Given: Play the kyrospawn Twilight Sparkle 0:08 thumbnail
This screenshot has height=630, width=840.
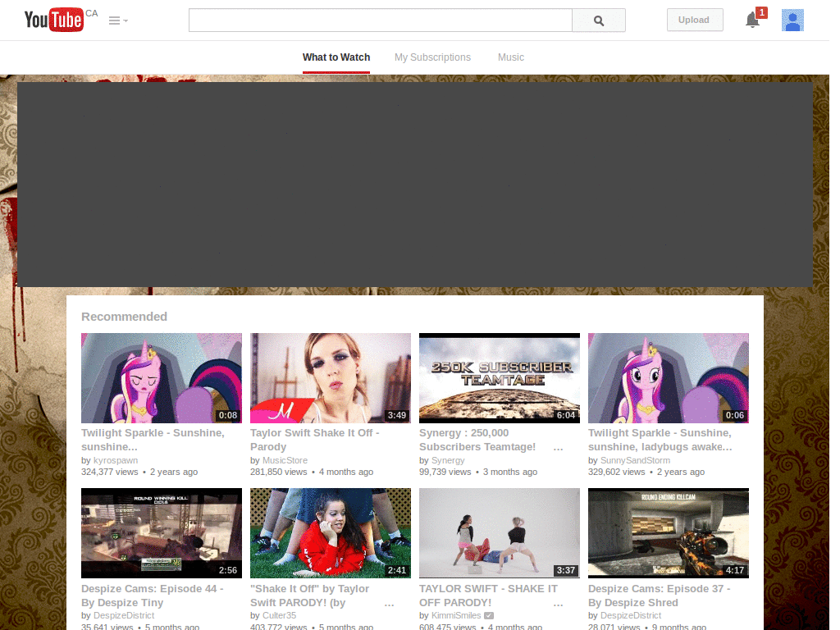Looking at the screenshot, I should pos(162,378).
